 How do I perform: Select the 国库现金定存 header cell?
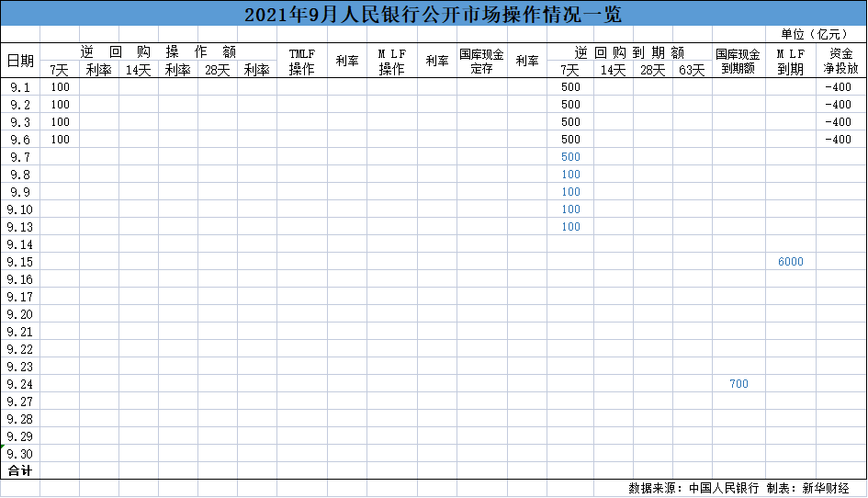click(481, 61)
